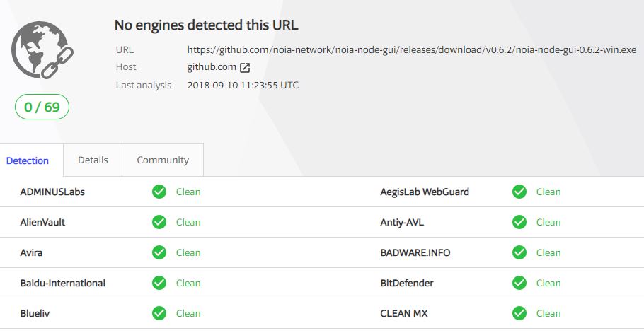Screen dimensions: 644x333
Task: Click AlienVault clean checkmark icon
Action: [159, 222]
